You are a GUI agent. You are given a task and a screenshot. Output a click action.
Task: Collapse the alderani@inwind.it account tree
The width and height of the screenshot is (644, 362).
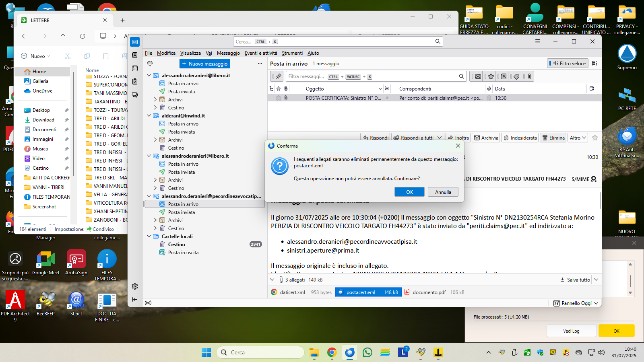click(x=149, y=116)
